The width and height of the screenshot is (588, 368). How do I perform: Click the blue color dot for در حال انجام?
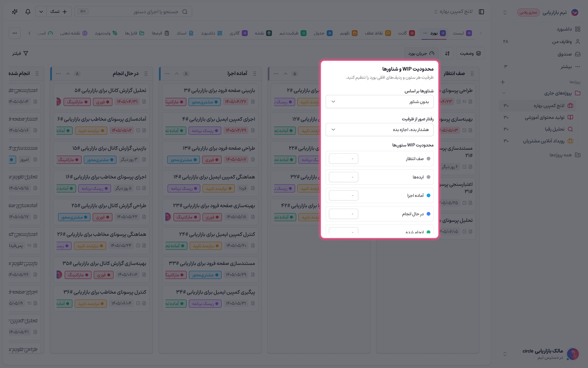point(429,214)
